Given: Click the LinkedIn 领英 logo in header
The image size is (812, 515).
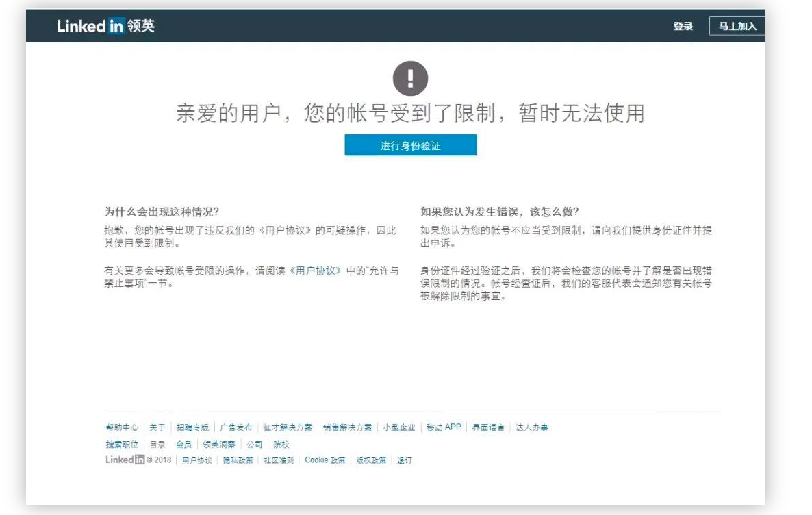Looking at the screenshot, I should (x=105, y=26).
